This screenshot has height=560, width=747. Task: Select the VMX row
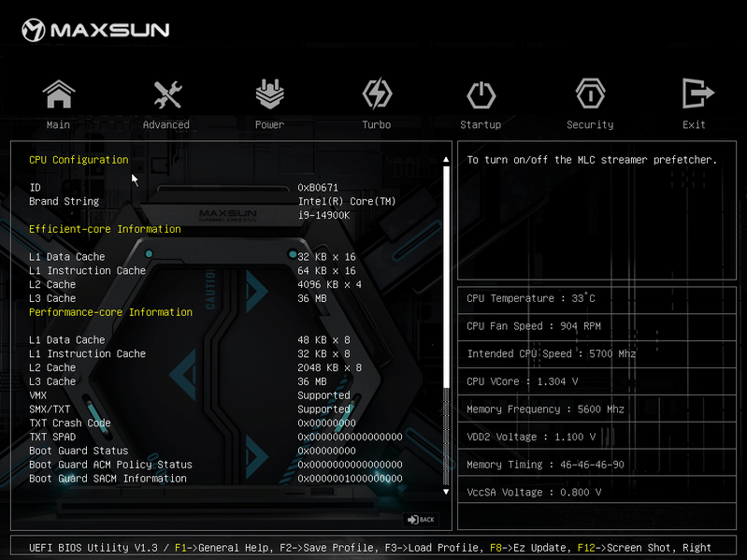(217, 395)
